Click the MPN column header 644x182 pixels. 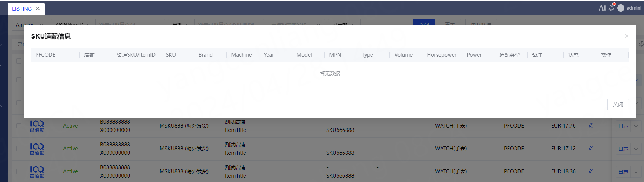coord(335,55)
